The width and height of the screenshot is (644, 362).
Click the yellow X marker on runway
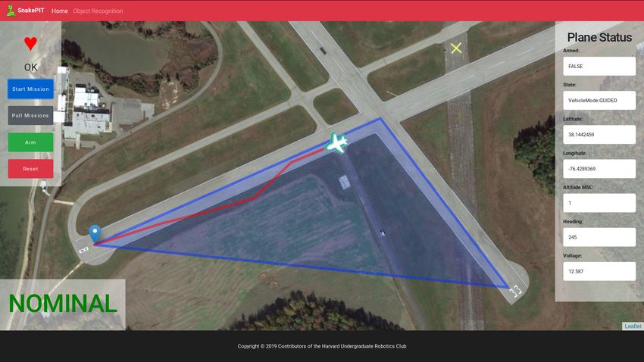[456, 48]
